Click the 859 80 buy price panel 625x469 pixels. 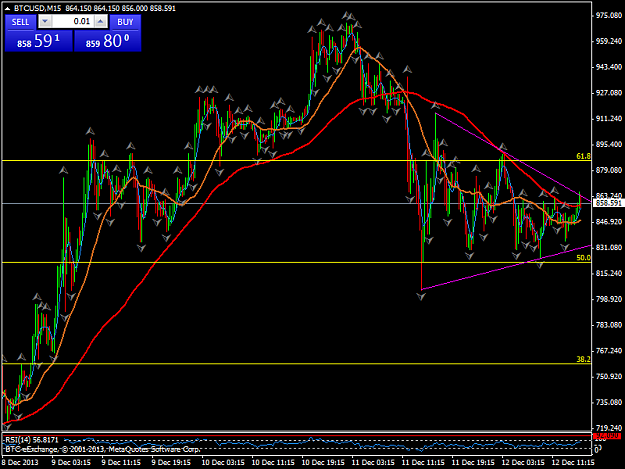click(x=108, y=41)
